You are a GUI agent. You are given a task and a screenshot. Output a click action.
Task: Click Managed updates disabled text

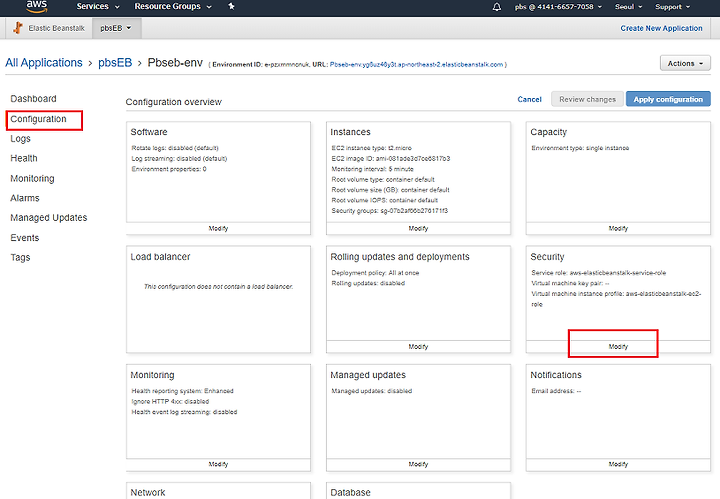(x=371, y=391)
